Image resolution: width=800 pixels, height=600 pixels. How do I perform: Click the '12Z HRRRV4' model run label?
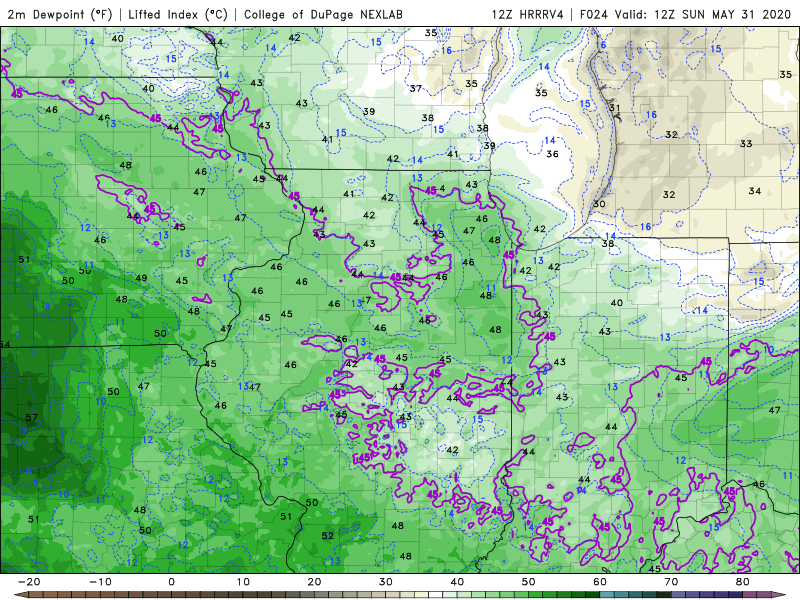click(528, 14)
